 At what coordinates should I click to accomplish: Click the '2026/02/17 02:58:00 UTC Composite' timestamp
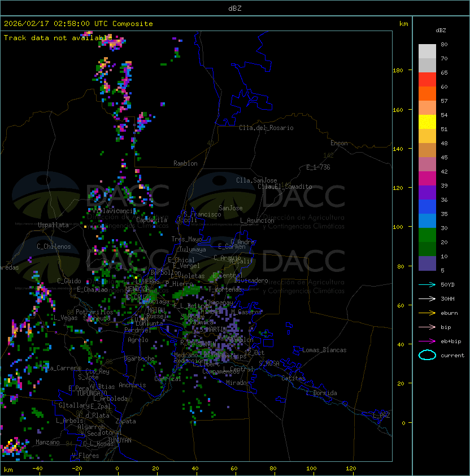point(79,24)
